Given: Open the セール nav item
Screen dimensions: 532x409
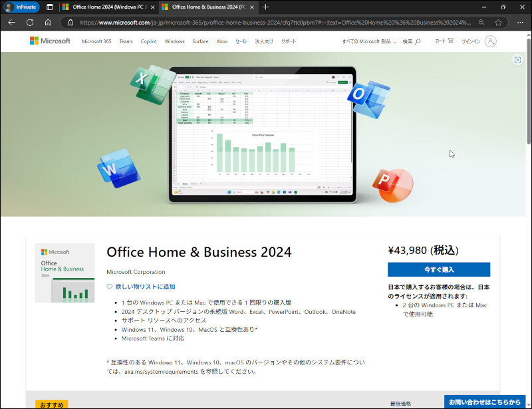Looking at the screenshot, I should click(x=241, y=41).
